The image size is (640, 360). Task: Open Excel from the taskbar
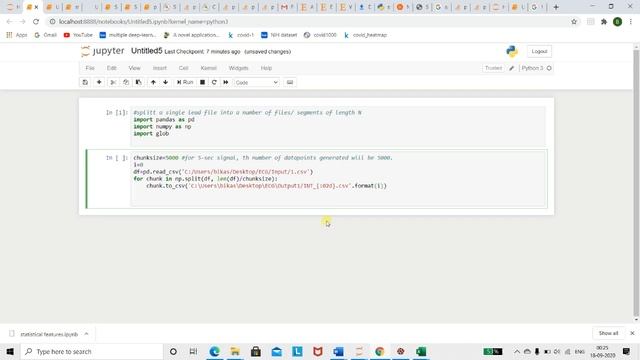pyautogui.click(x=421, y=351)
